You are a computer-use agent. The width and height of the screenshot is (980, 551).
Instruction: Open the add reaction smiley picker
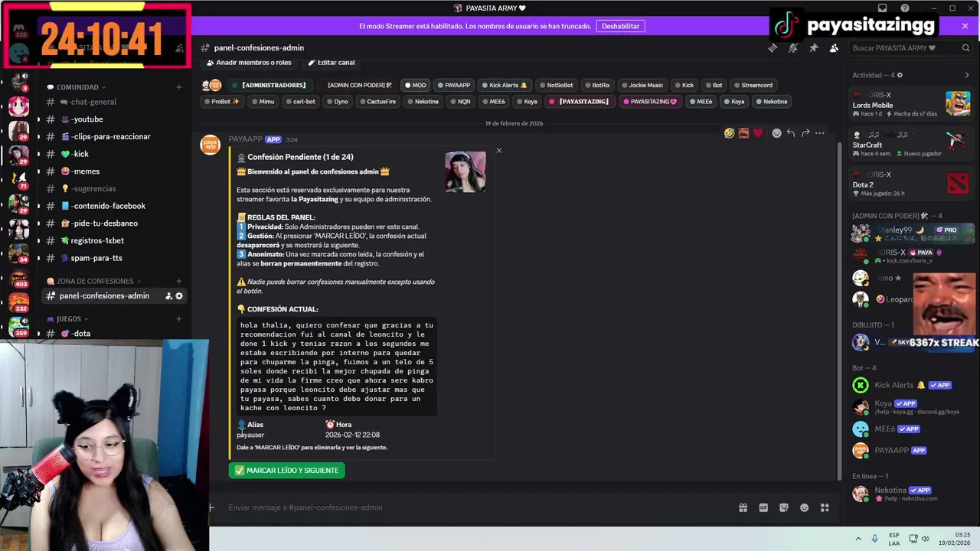point(776,133)
